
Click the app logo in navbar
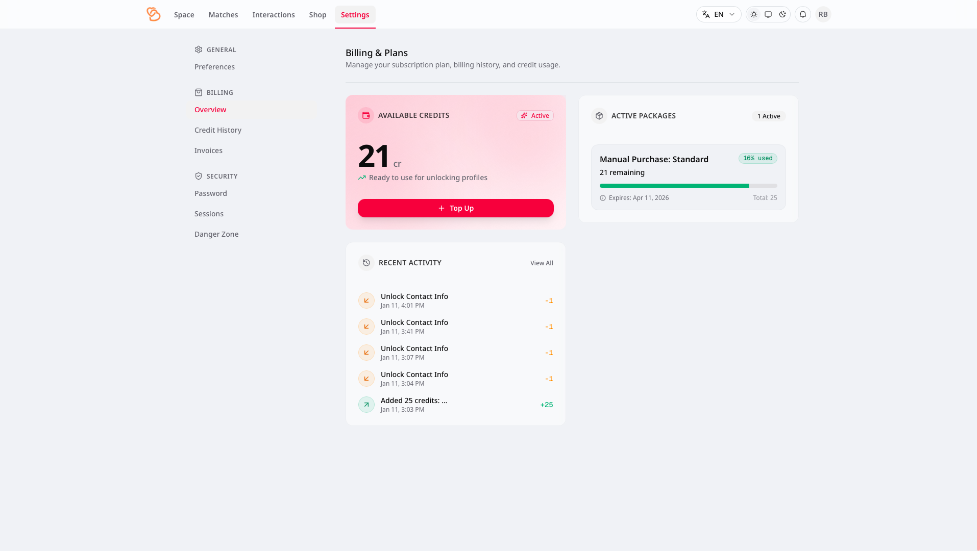click(153, 14)
